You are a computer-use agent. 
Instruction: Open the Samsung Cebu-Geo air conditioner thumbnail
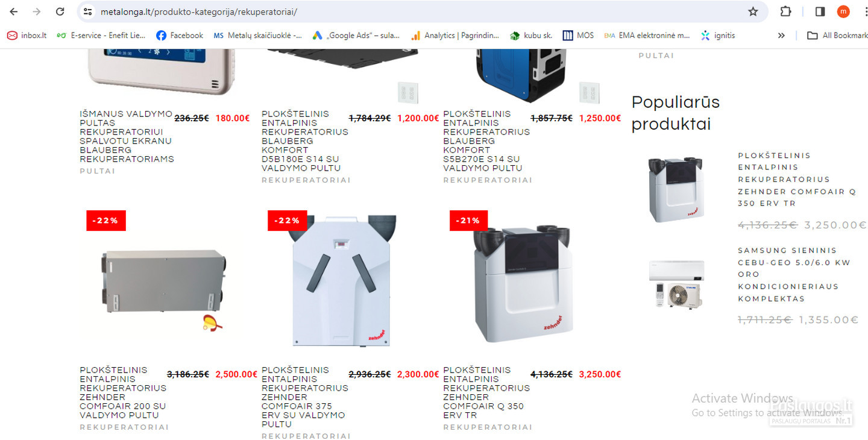tap(677, 284)
